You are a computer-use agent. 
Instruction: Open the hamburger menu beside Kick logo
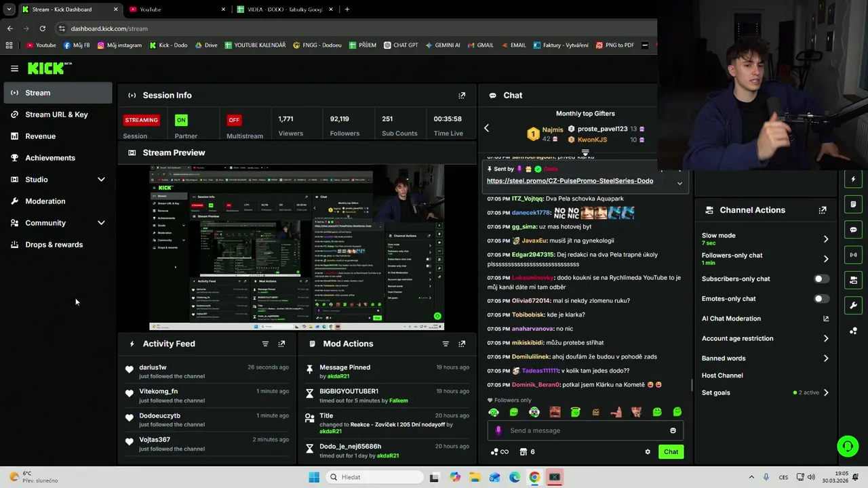click(x=14, y=68)
